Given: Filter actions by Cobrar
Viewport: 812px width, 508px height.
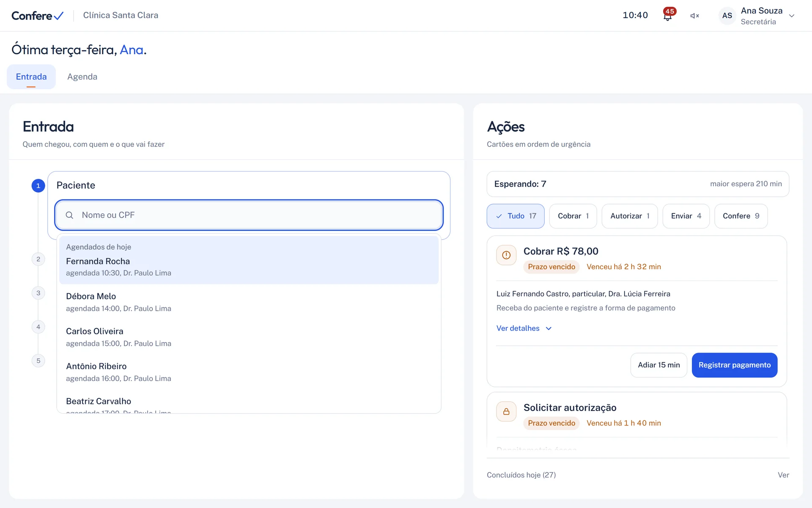Looking at the screenshot, I should tap(573, 216).
